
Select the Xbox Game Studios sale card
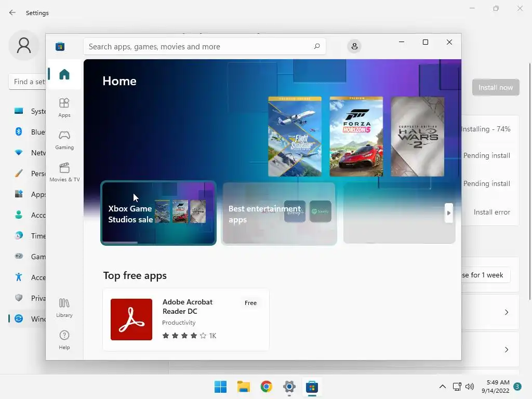(x=158, y=213)
